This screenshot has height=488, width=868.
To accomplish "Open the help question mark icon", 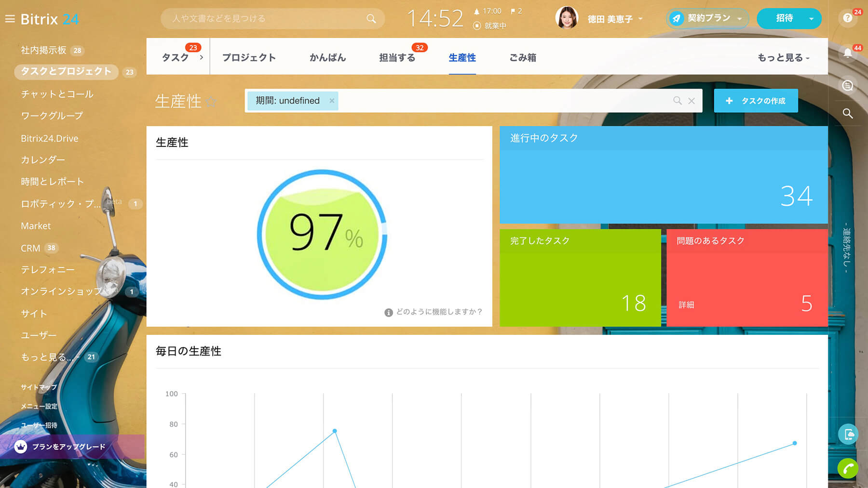I will coord(848,18).
